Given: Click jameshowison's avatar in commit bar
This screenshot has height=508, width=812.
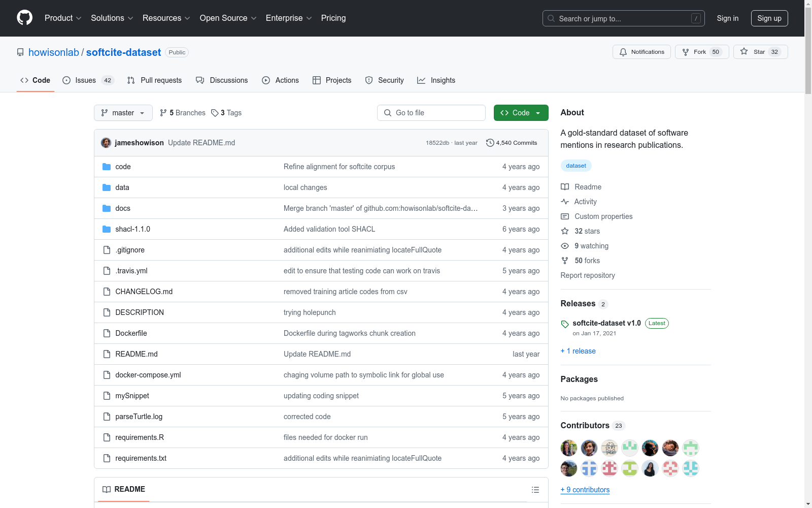Looking at the screenshot, I should click(x=106, y=143).
